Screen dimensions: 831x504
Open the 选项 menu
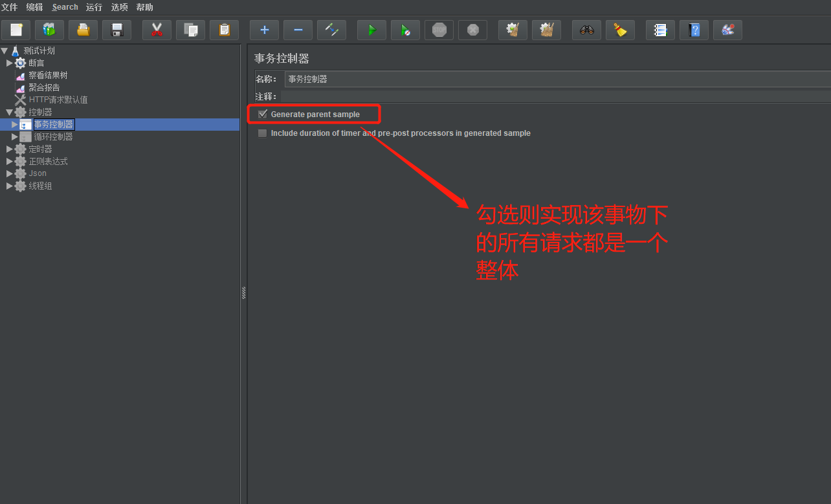click(x=120, y=7)
